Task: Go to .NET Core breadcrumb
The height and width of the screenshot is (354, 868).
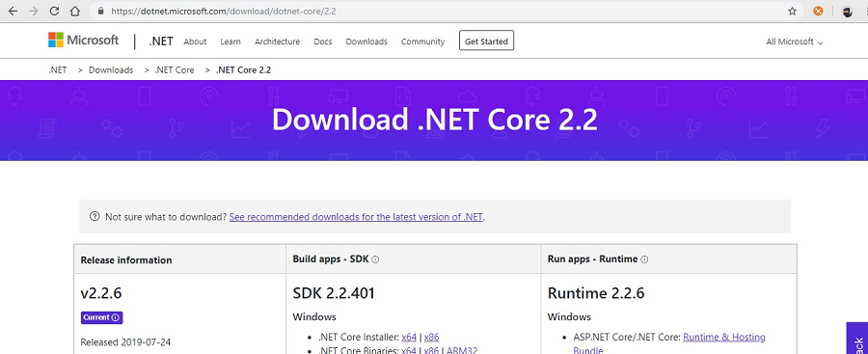Action: pyautogui.click(x=175, y=69)
